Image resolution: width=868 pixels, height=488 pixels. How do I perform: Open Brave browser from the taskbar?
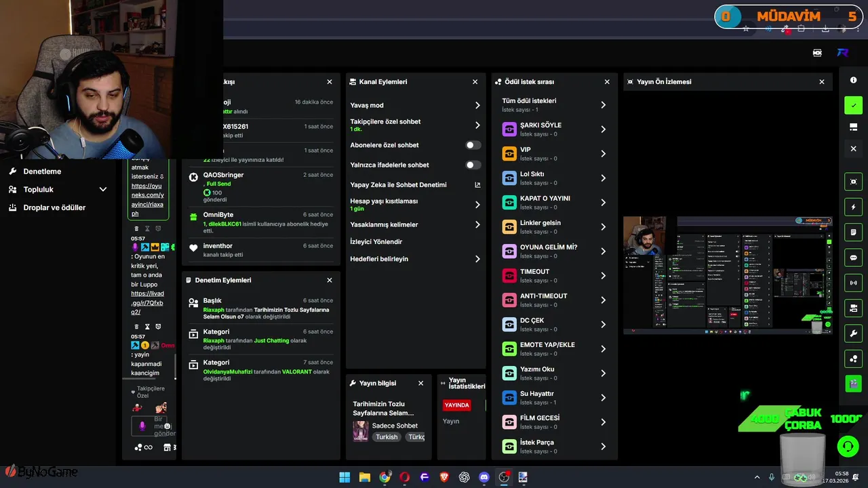click(444, 477)
